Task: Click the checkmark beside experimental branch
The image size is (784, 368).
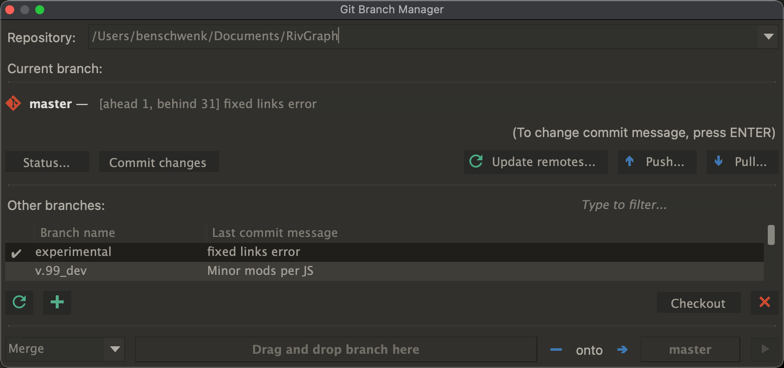Action: coord(16,252)
